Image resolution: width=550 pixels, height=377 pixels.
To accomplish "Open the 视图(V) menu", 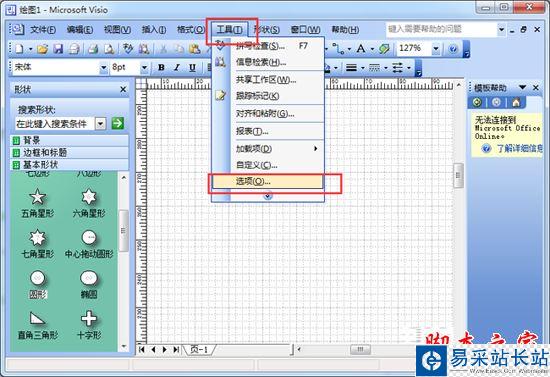I will [x=117, y=29].
